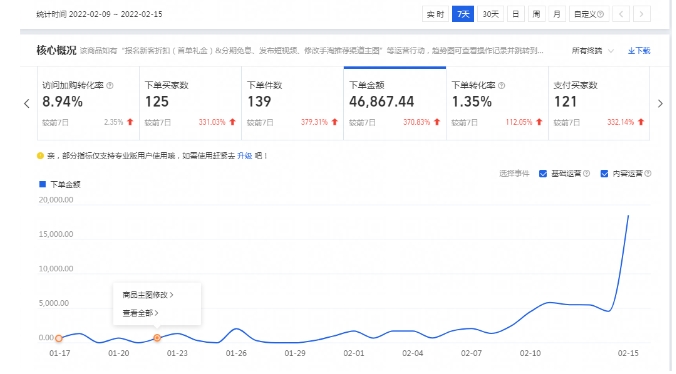The width and height of the screenshot is (676, 374).
Task: Click the yellow notice dot before 亲，部分指标
Action: (41, 156)
